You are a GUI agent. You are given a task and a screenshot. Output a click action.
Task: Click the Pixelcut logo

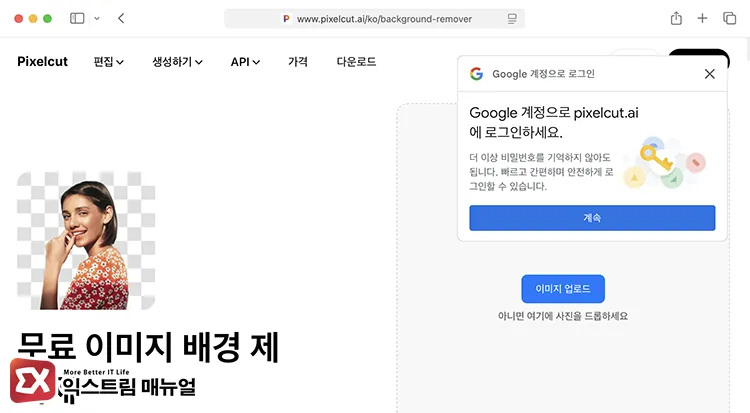(43, 61)
